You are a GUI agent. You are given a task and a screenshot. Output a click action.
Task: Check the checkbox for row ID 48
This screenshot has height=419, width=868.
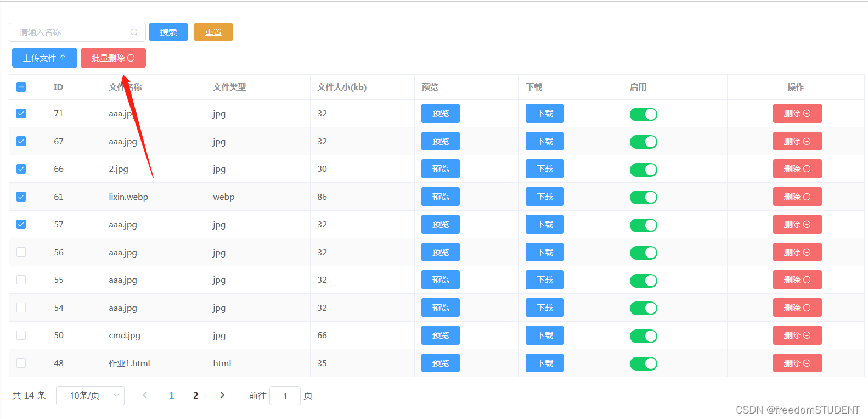[x=21, y=363]
